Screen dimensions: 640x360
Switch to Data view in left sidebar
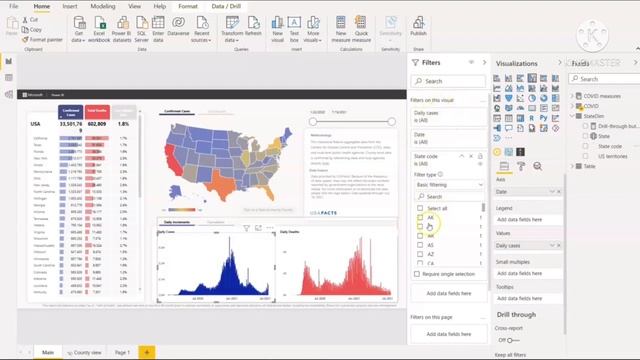point(9,78)
